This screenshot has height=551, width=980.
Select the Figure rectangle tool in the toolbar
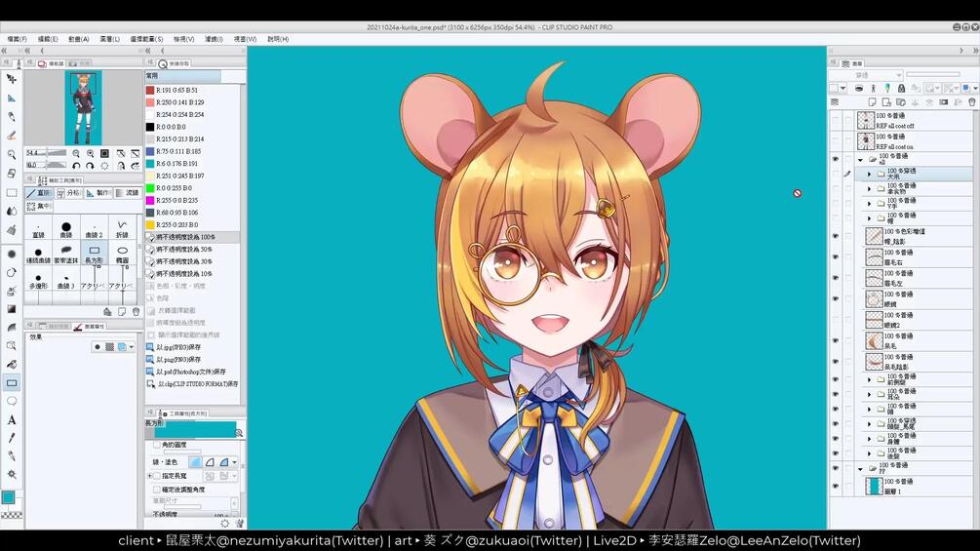[x=12, y=383]
